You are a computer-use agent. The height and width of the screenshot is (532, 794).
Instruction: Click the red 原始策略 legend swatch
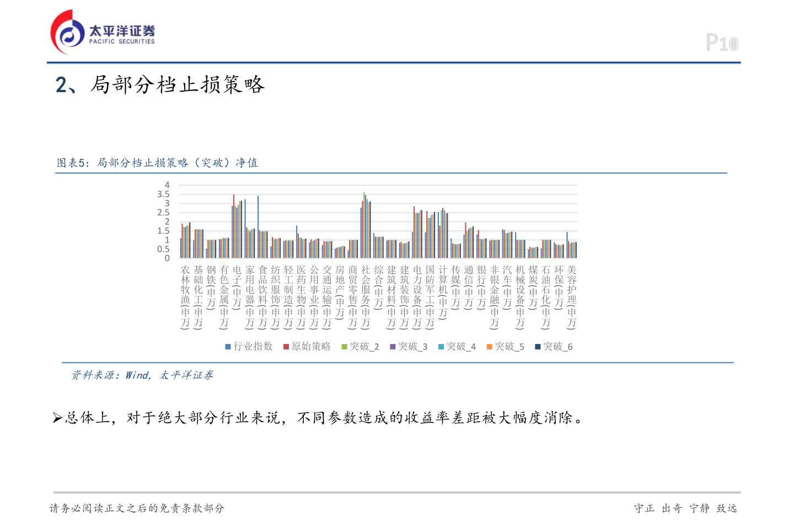[x=286, y=347]
